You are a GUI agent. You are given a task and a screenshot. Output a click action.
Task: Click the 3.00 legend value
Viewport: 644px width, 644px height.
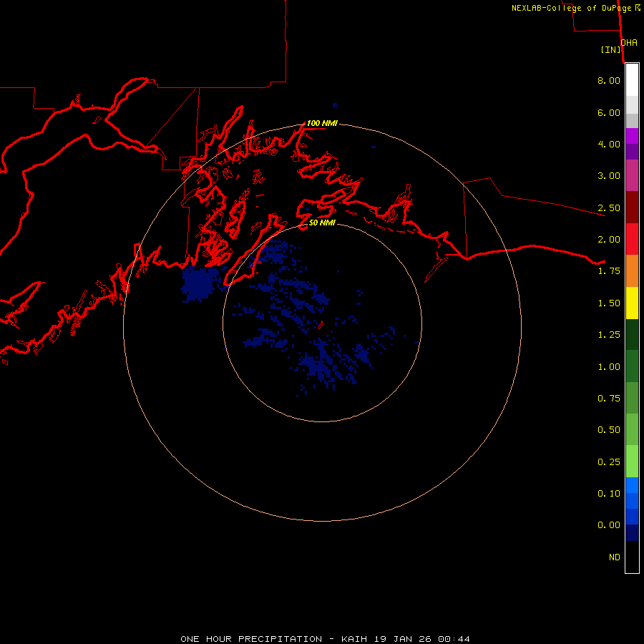[x=609, y=176]
